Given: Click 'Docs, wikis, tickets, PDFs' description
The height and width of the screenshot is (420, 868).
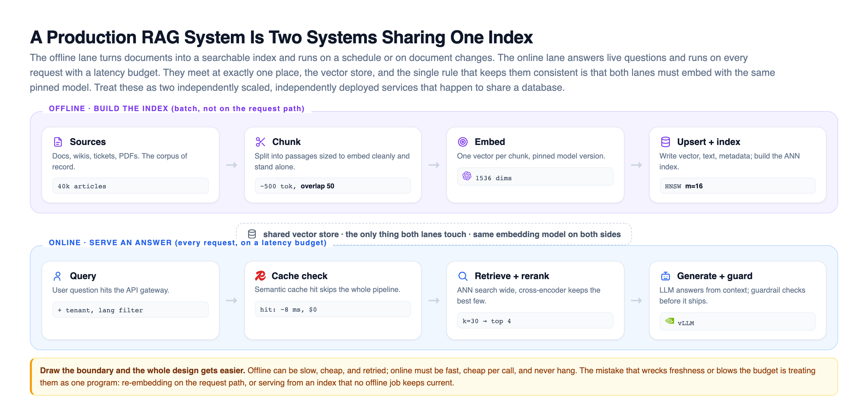Looking at the screenshot, I should tap(119, 162).
